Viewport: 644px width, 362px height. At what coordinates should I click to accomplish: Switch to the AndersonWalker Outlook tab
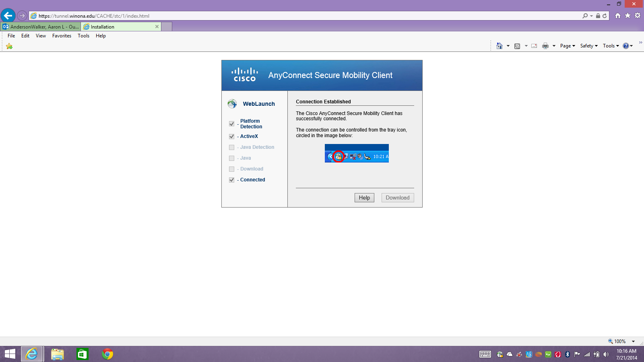[41, 27]
